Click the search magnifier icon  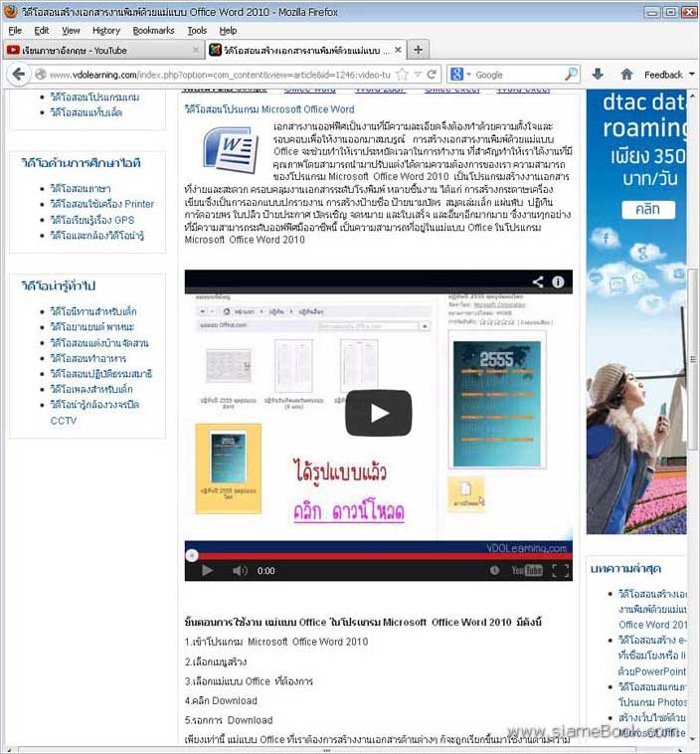(571, 75)
